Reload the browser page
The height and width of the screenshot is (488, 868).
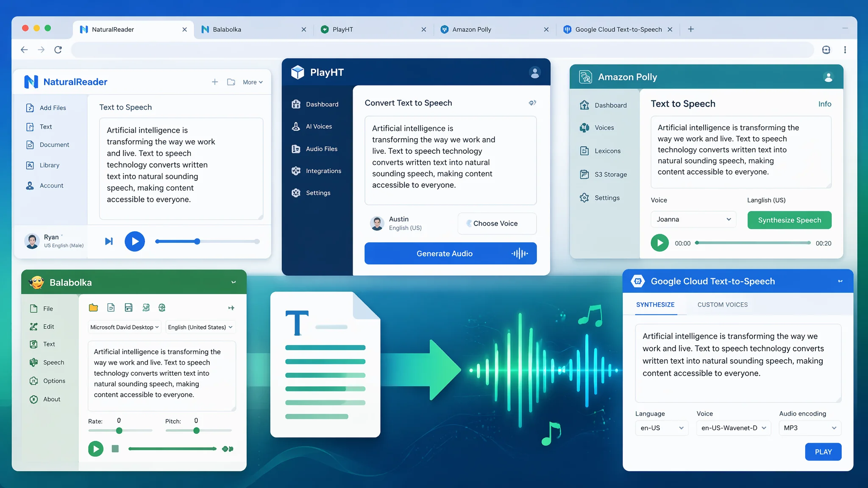(x=58, y=50)
